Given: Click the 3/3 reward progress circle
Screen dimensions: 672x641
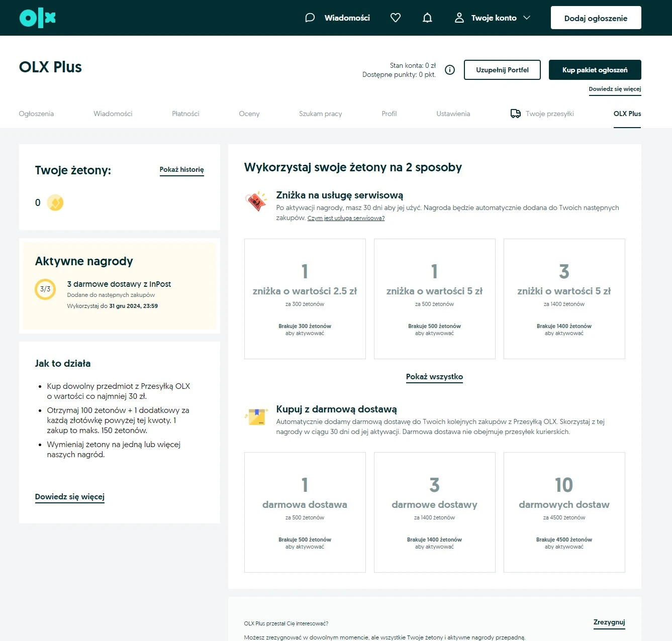Looking at the screenshot, I should coord(45,289).
